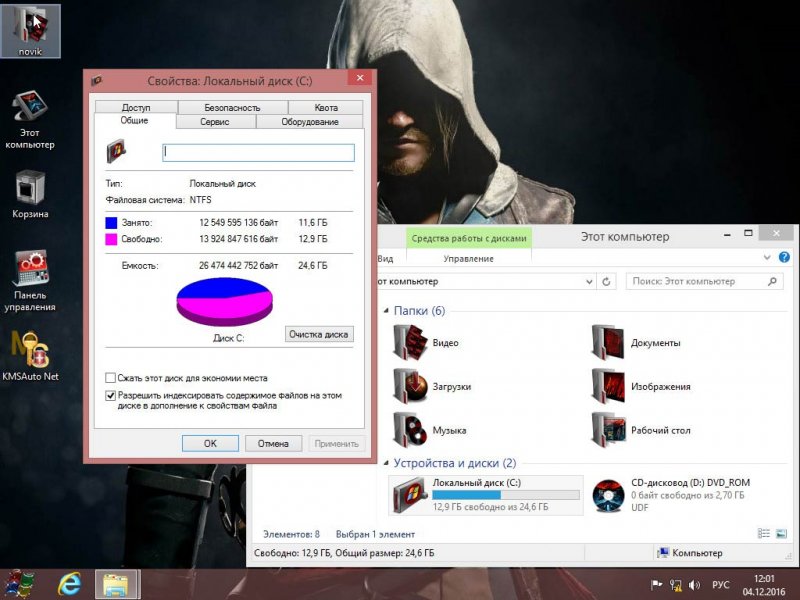Image resolution: width=800 pixels, height=600 pixels.
Task: Launch KMSAuto Net desktop icon
Action: pyautogui.click(x=30, y=356)
